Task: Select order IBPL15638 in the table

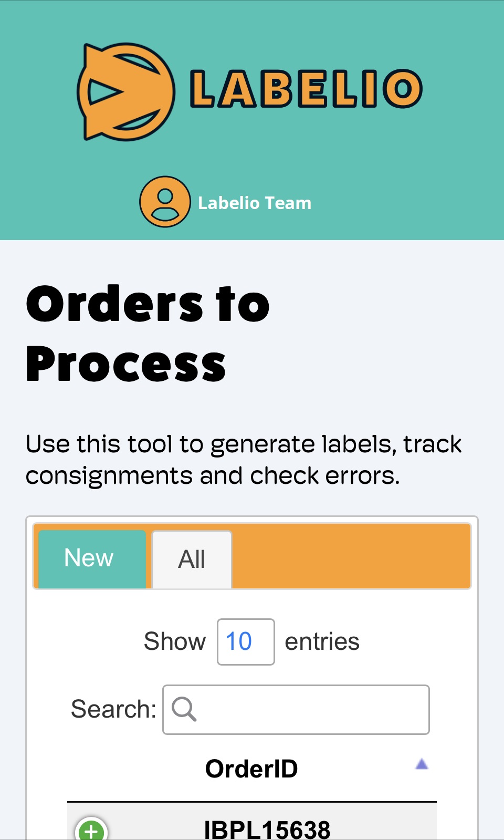Action: [x=267, y=830]
